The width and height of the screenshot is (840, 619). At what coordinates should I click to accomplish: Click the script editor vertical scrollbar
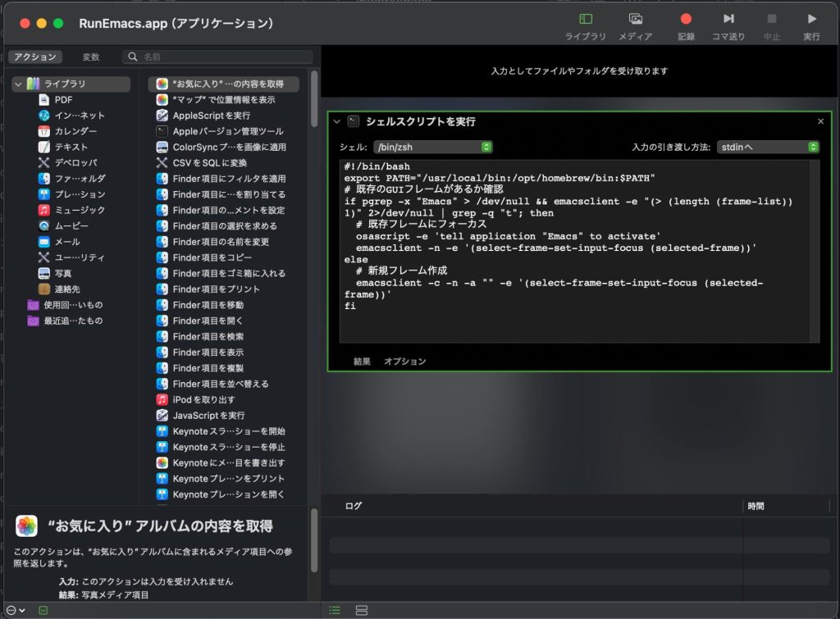815,251
